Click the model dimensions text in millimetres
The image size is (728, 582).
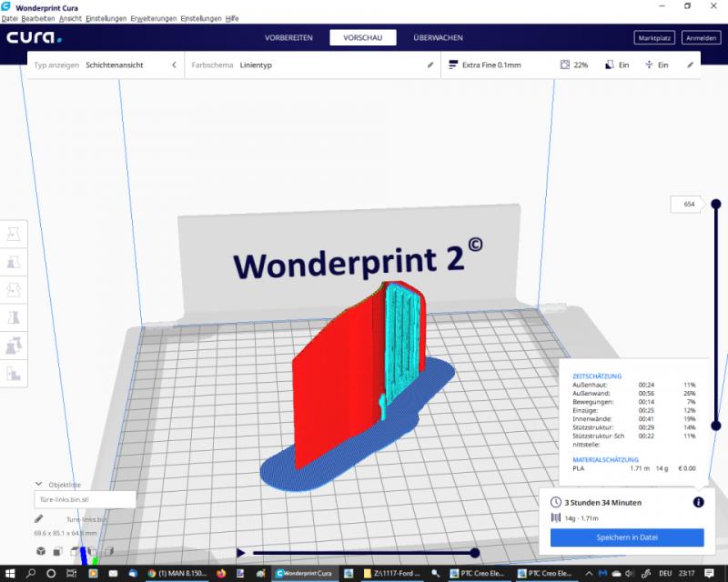(x=66, y=533)
